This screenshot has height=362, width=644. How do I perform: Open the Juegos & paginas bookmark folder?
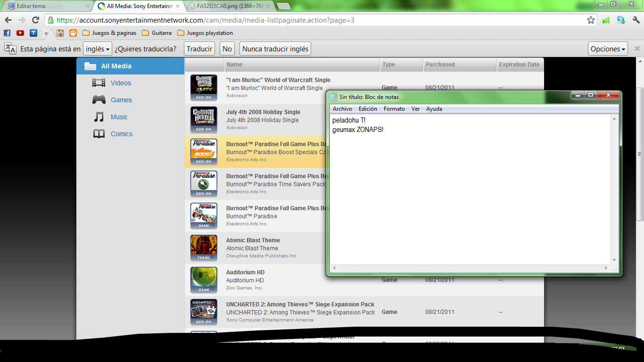click(x=109, y=33)
